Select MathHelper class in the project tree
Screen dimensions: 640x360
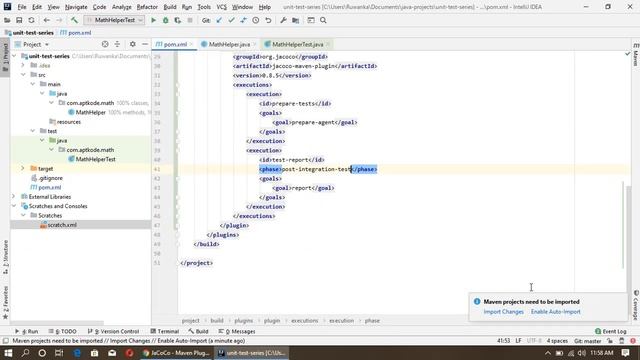click(x=90, y=112)
